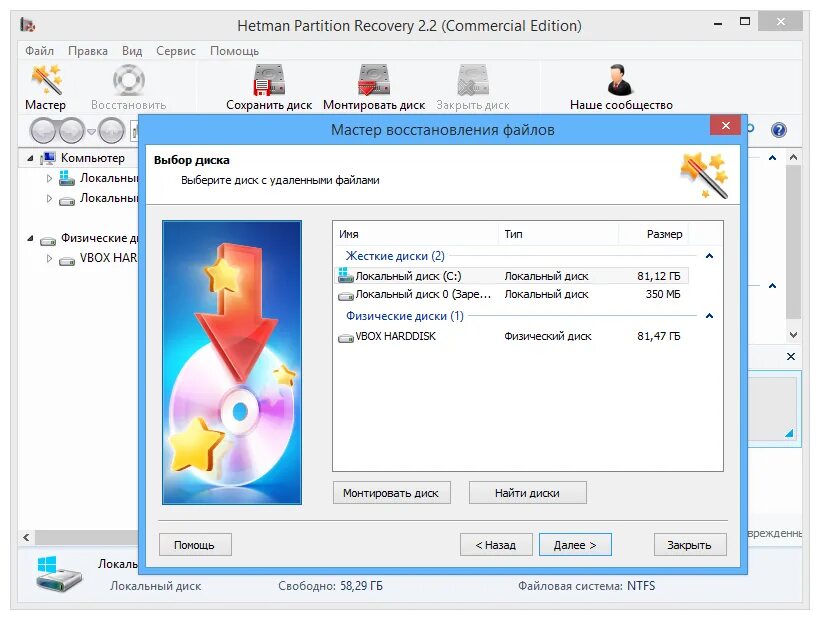The height and width of the screenshot is (627, 822).
Task: Expand the first Локальный tree node
Action: (49, 179)
